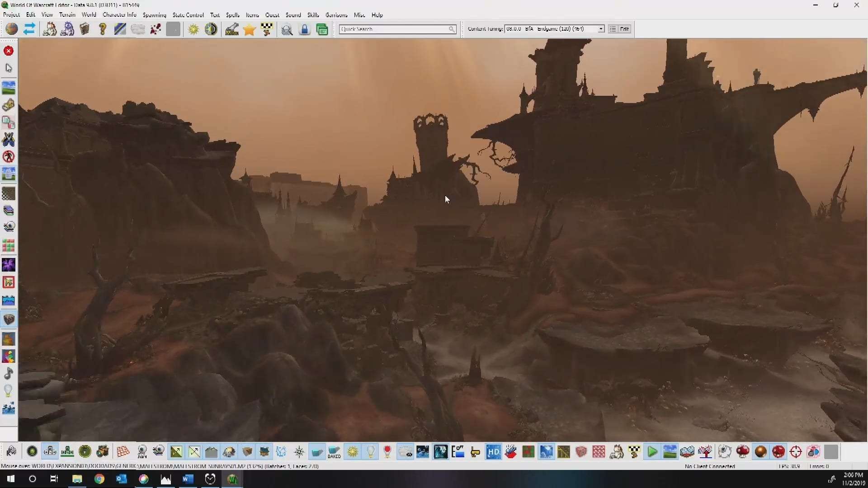Click the Quick Search input field
The height and width of the screenshot is (488, 868).
393,29
